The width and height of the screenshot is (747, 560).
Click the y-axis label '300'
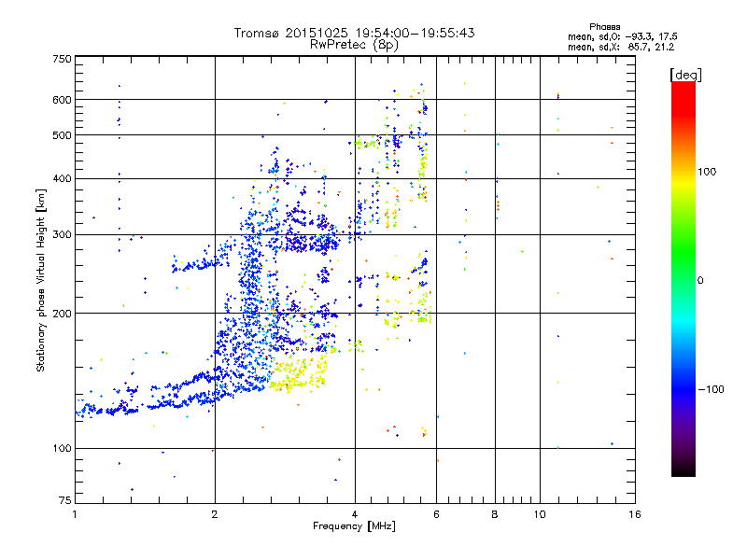62,235
